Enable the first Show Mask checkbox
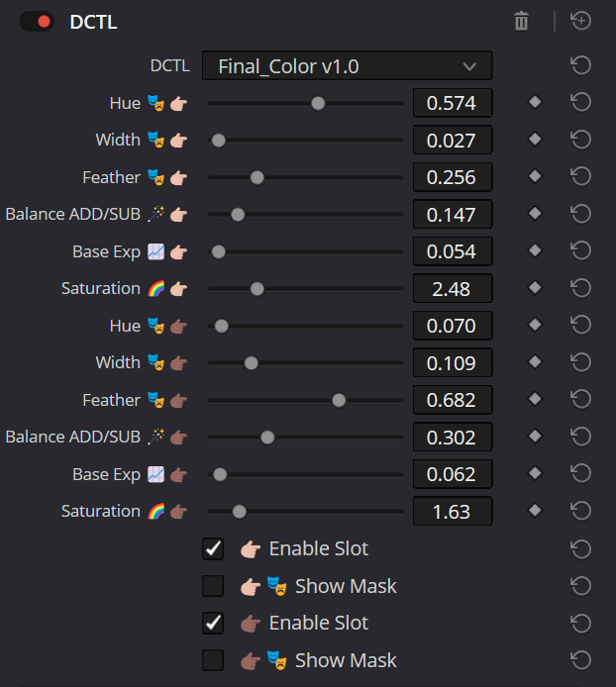This screenshot has height=687, width=616. point(213,586)
